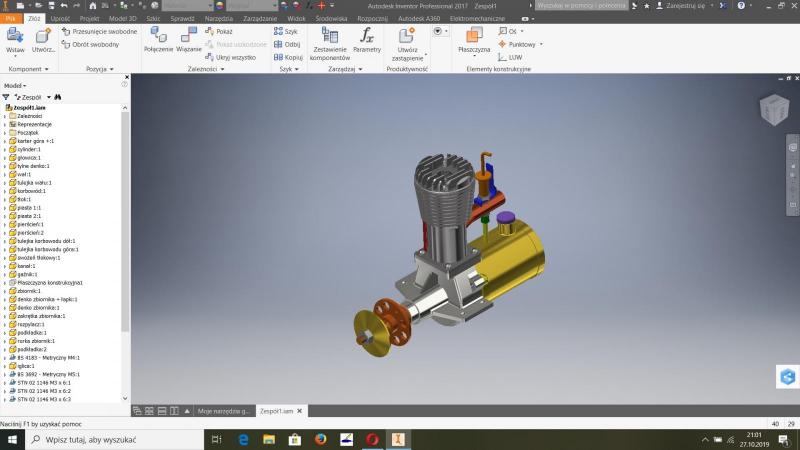Image resolution: width=800 pixels, height=450 pixels.
Task: Expand the cylinder:1 tree node
Action: 5,149
